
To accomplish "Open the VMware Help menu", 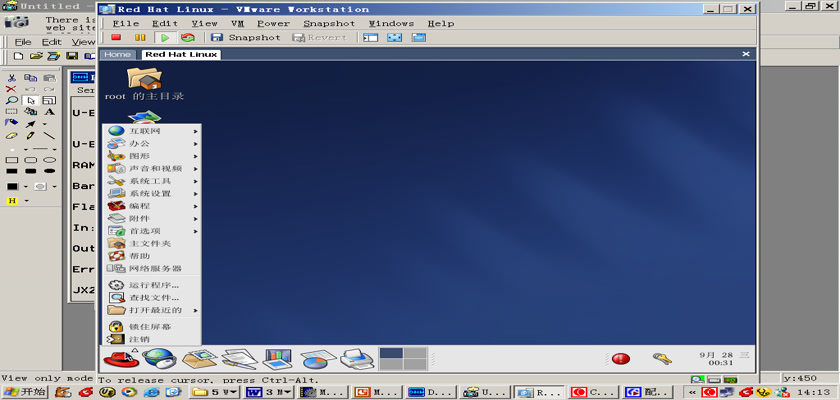I will click(x=441, y=24).
